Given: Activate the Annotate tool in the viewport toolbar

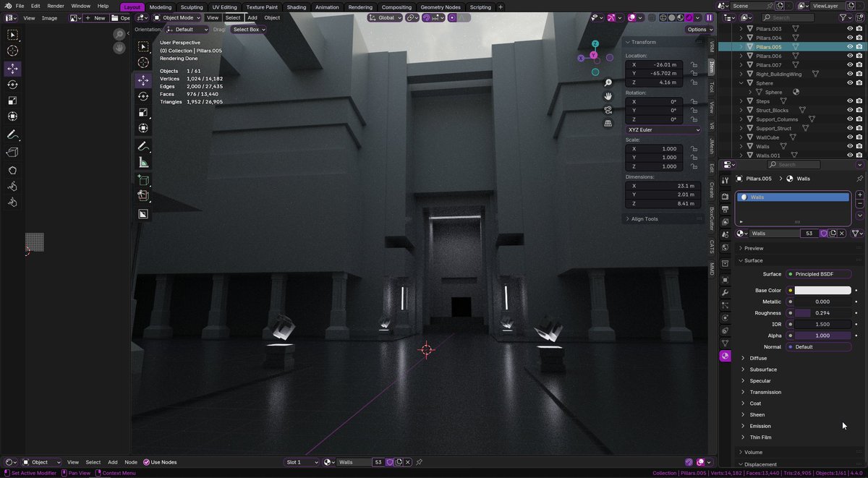Looking at the screenshot, I should (143, 147).
